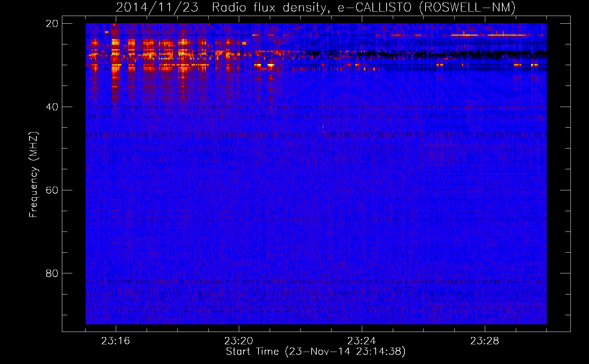
Task: Select the 60 MHz tick label
Action: coord(52,190)
